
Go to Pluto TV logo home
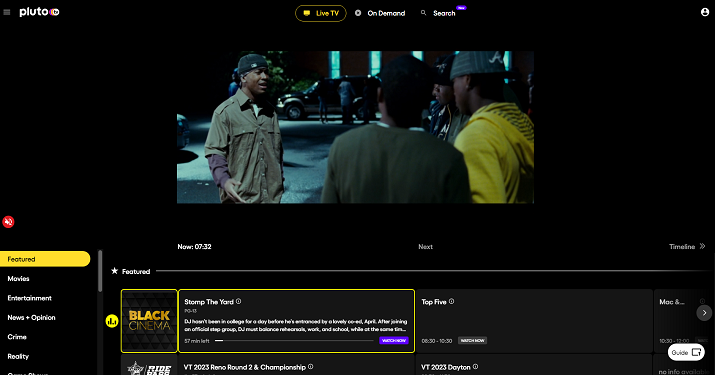pyautogui.click(x=39, y=12)
